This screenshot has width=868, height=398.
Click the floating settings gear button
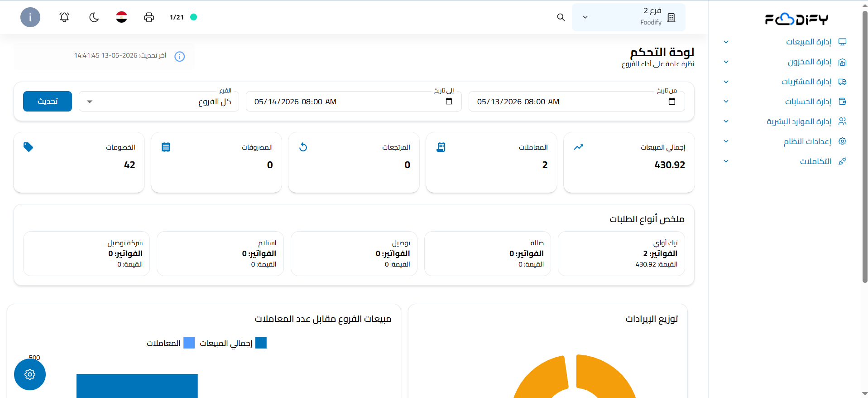click(x=30, y=374)
